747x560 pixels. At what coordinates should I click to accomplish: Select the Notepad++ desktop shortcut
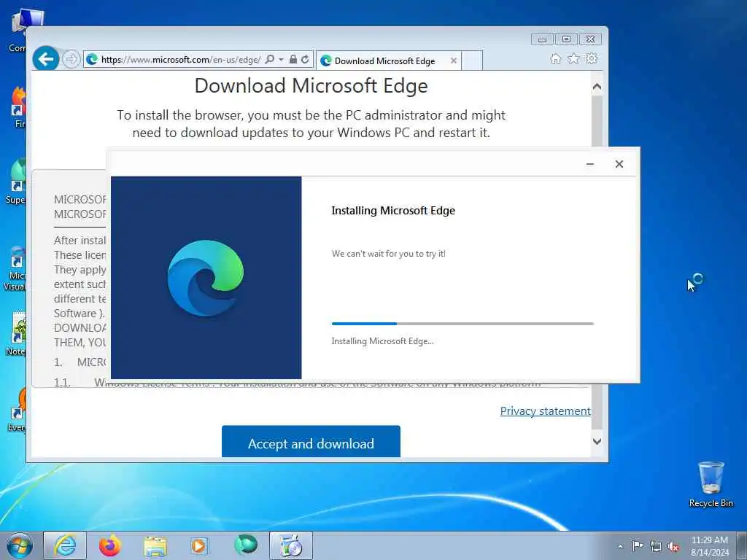tap(18, 334)
